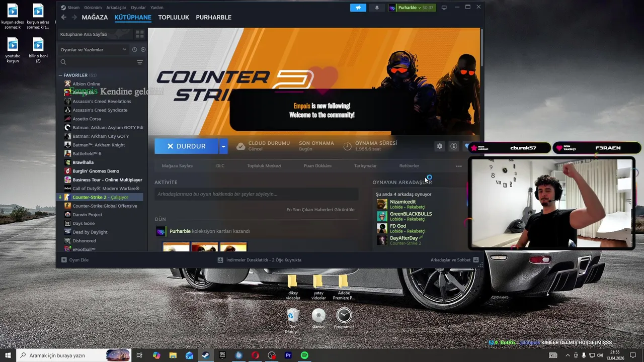The image size is (644, 362).
Task: Open Arkadaşlar ve Sohbet chat icon
Action: pos(476,260)
